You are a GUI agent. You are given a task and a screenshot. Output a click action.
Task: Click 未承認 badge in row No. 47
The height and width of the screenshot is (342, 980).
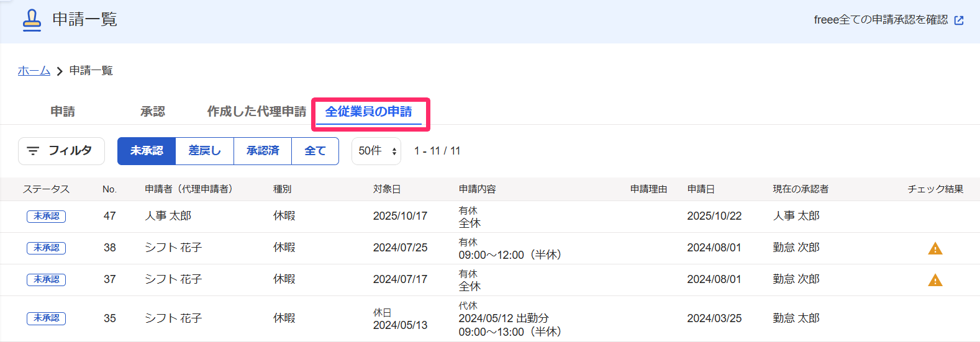(x=47, y=216)
